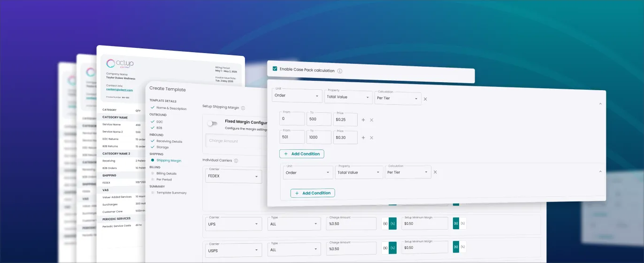Open the first Unit dropdown set to Order

[297, 96]
